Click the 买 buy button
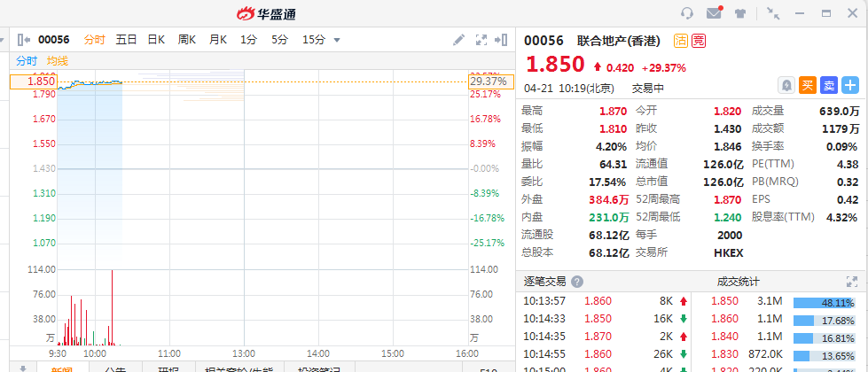Viewport: 868px width, 372px height. [808, 85]
